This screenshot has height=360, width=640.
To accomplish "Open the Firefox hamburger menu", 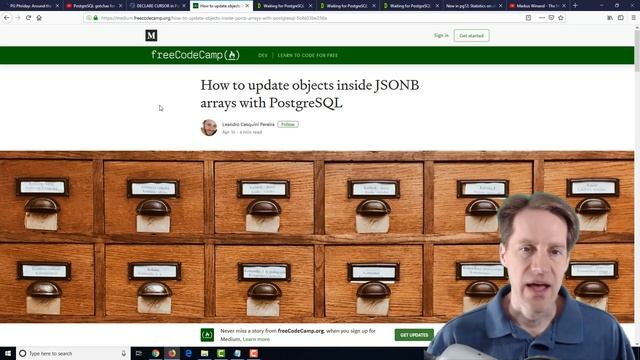I will [633, 18].
